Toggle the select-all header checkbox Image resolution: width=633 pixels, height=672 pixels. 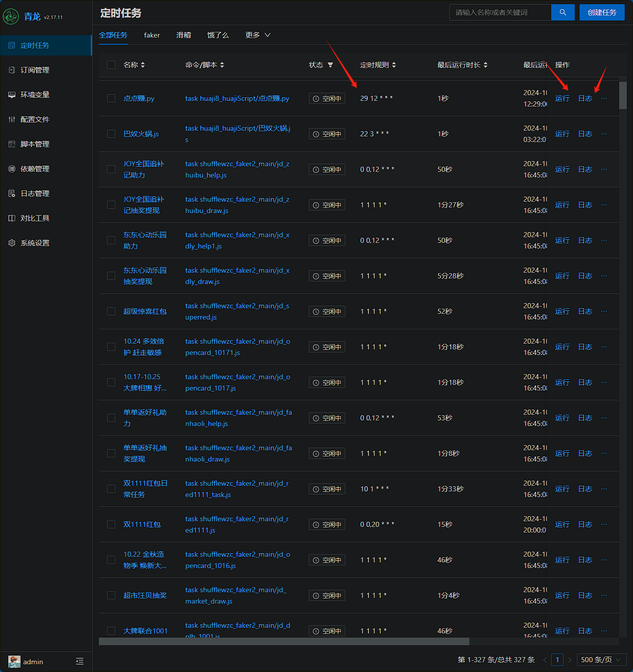point(111,65)
